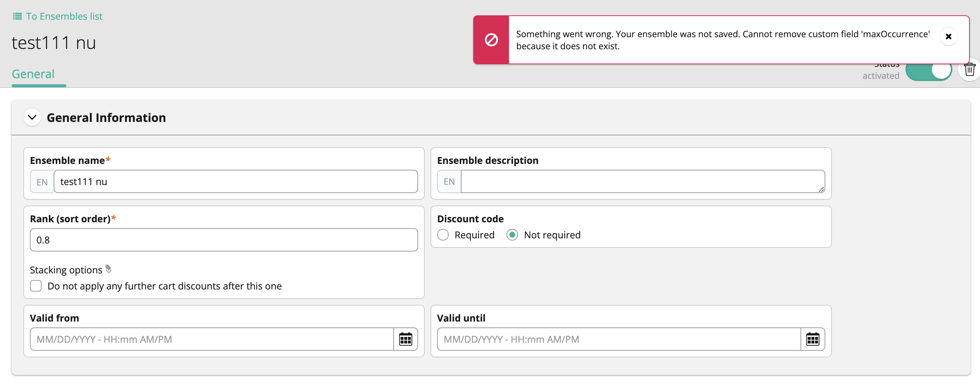The height and width of the screenshot is (384, 980).
Task: Switch to the General tab
Action: 33,74
